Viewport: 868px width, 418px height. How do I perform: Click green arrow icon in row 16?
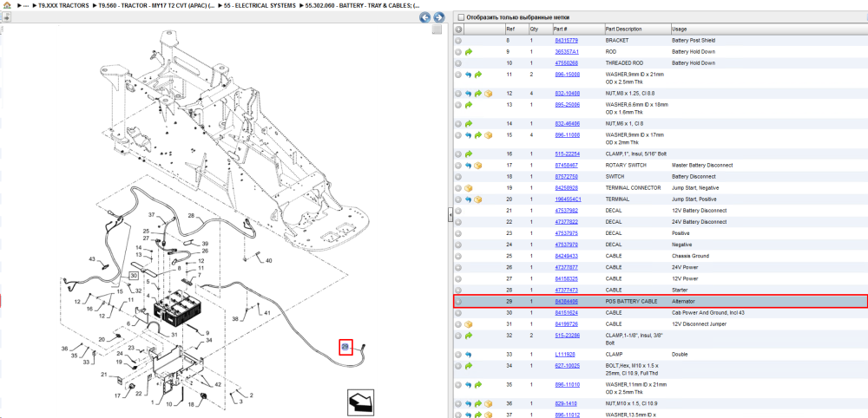pos(469,153)
